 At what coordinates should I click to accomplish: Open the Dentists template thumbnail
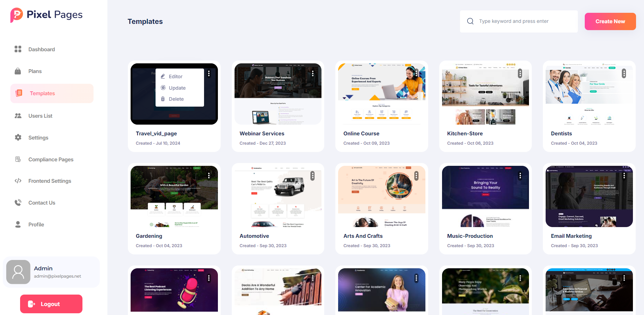(x=589, y=94)
